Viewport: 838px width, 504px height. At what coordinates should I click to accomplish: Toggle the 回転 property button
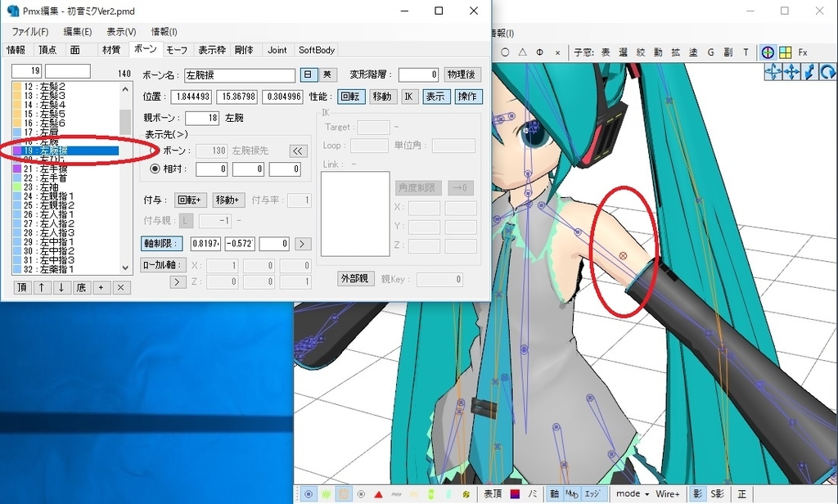click(x=350, y=97)
